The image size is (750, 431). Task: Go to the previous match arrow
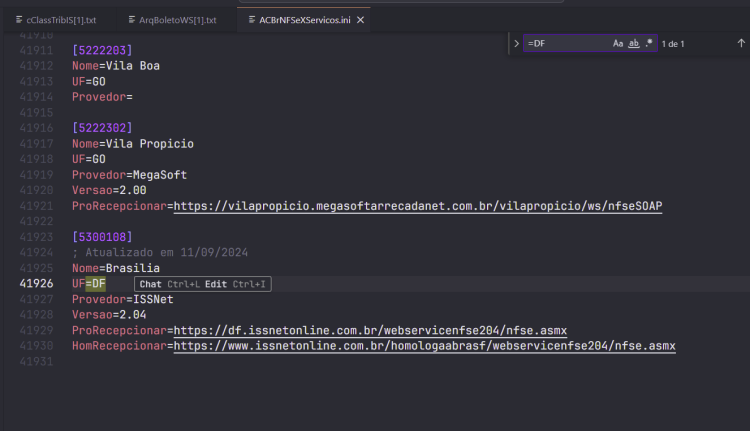click(741, 44)
